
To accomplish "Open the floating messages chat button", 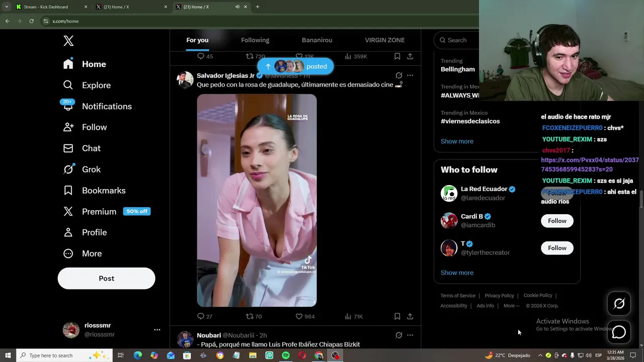I will click(x=619, y=332).
